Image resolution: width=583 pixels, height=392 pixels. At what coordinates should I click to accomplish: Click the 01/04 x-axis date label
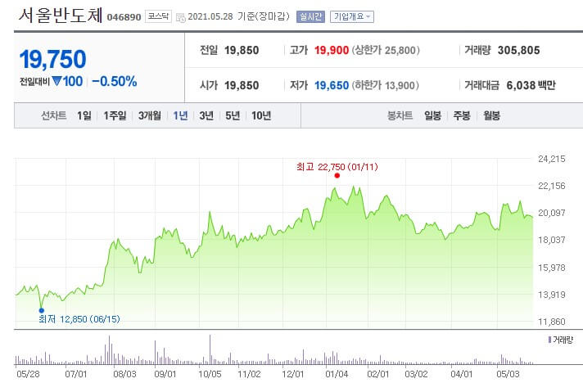coord(337,374)
